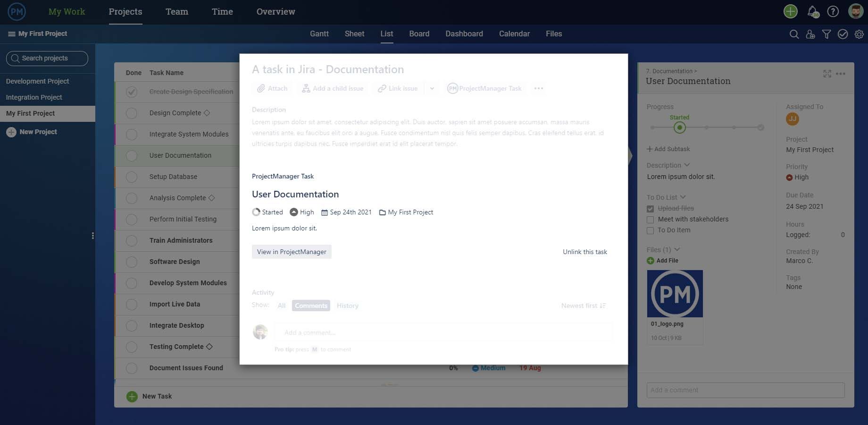Set progress to first step dot
Screen dimensions: 868x425
click(x=652, y=127)
